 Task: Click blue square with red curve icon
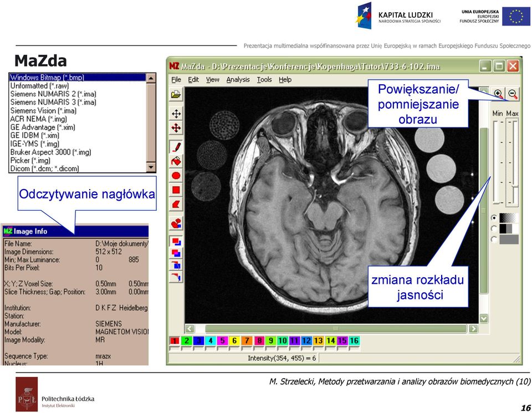click(176, 265)
